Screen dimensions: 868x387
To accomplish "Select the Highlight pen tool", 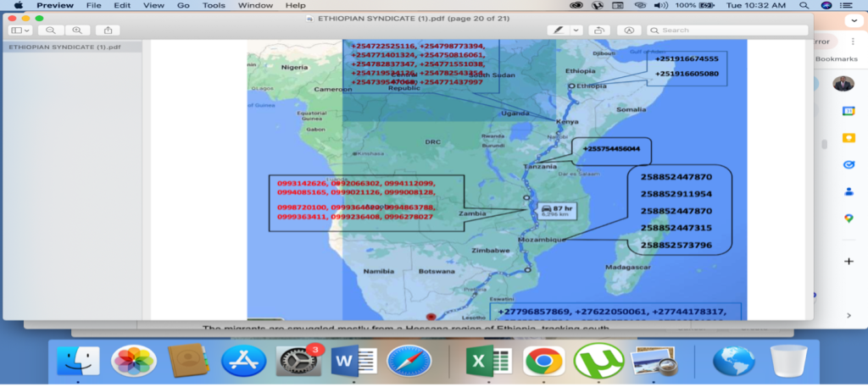I will coord(558,30).
